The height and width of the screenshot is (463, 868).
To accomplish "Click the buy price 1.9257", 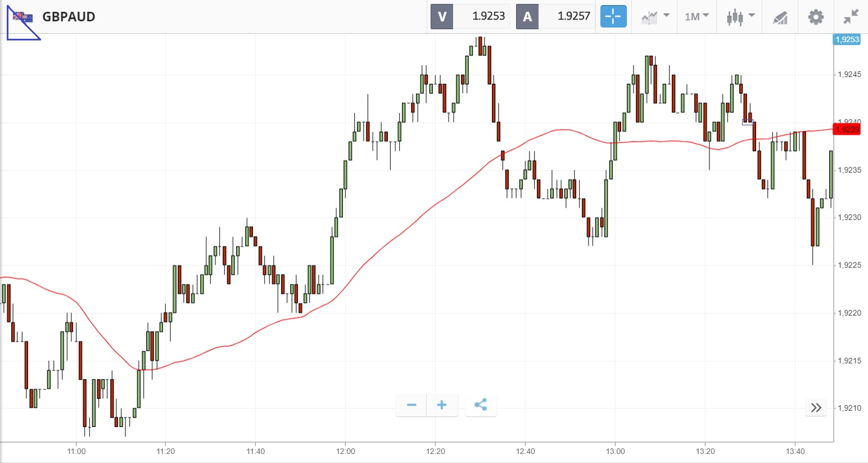I will 573,16.
